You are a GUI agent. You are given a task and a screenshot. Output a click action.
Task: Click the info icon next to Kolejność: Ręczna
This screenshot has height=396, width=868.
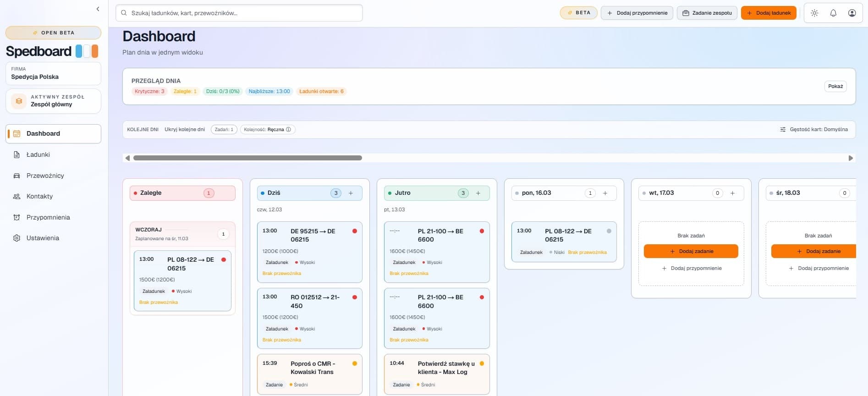point(288,130)
